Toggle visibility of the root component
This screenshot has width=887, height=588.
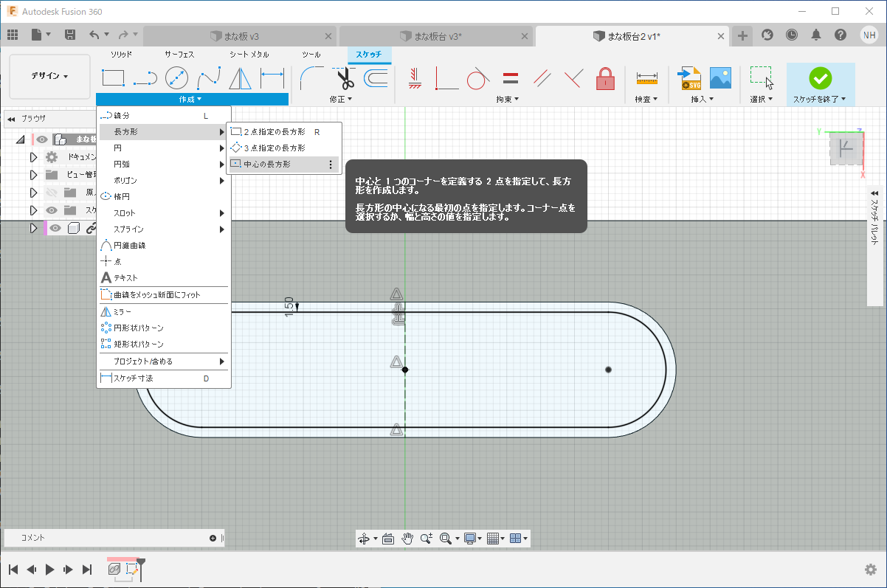pyautogui.click(x=43, y=139)
